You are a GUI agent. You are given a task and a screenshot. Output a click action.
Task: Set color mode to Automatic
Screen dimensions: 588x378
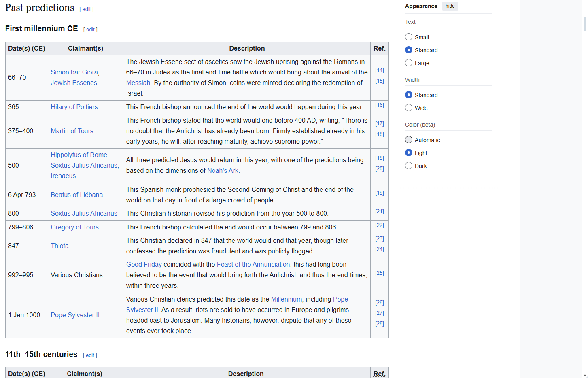point(409,140)
